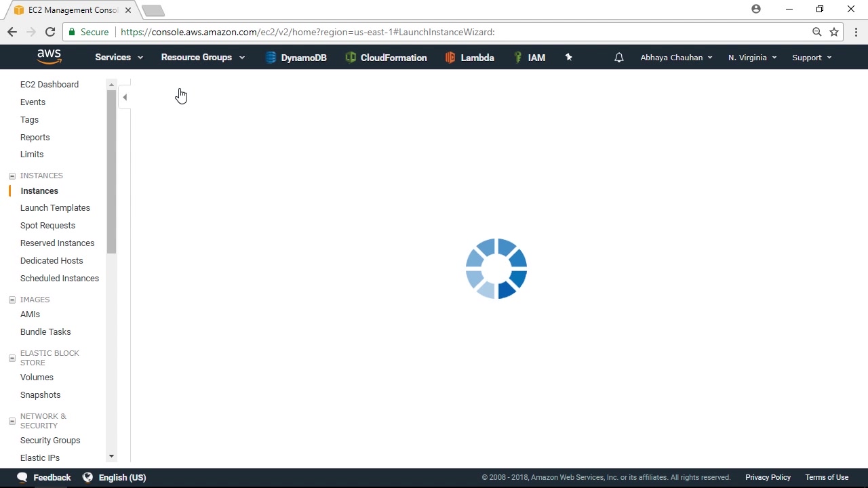This screenshot has width=868, height=488.
Task: Open the Abhaya Chauhan account menu
Action: [677, 58]
